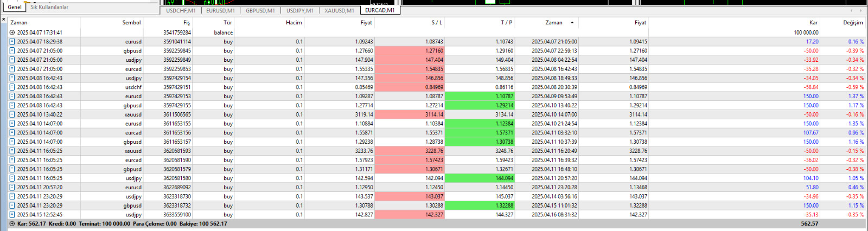
Task: Click the order icon for ticket 3623318732
Action: click(12, 206)
